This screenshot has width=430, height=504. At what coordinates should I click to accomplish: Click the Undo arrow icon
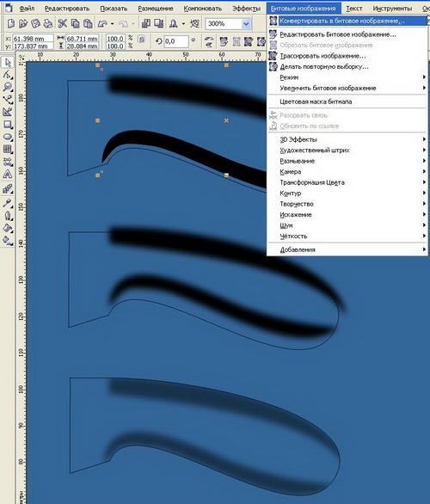pos(102,23)
